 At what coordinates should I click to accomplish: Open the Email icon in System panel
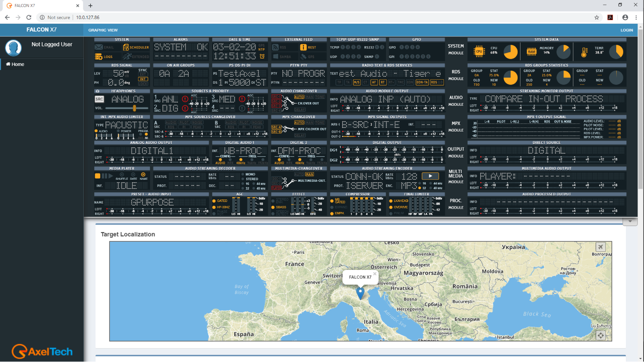point(99,47)
